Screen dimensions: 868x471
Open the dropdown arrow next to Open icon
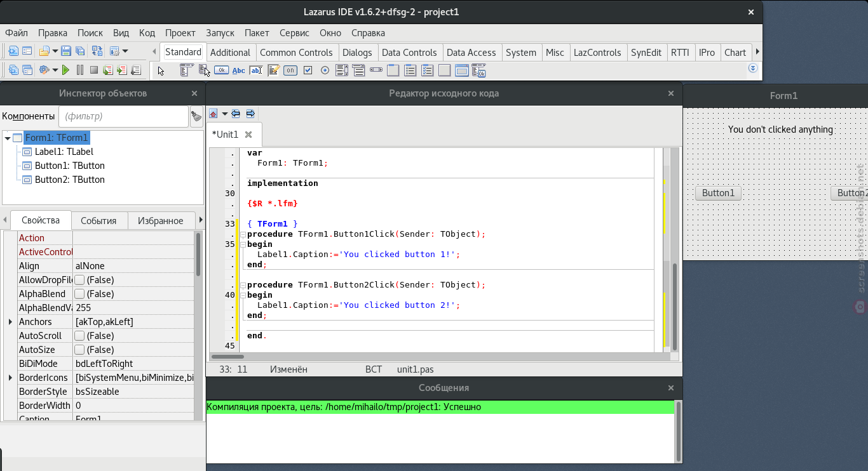pyautogui.click(x=55, y=51)
